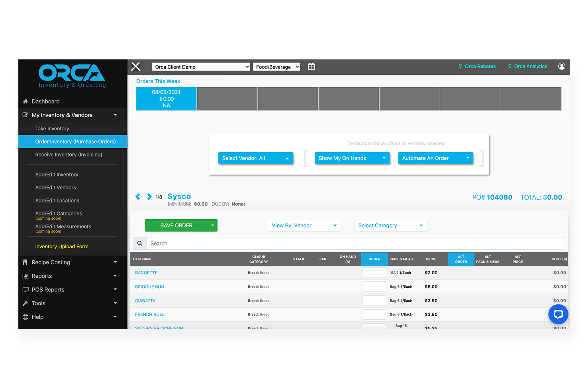Click the Search input field

[x=355, y=243]
